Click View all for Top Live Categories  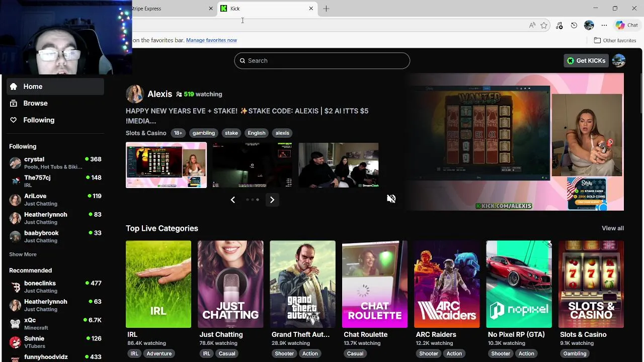tap(613, 228)
